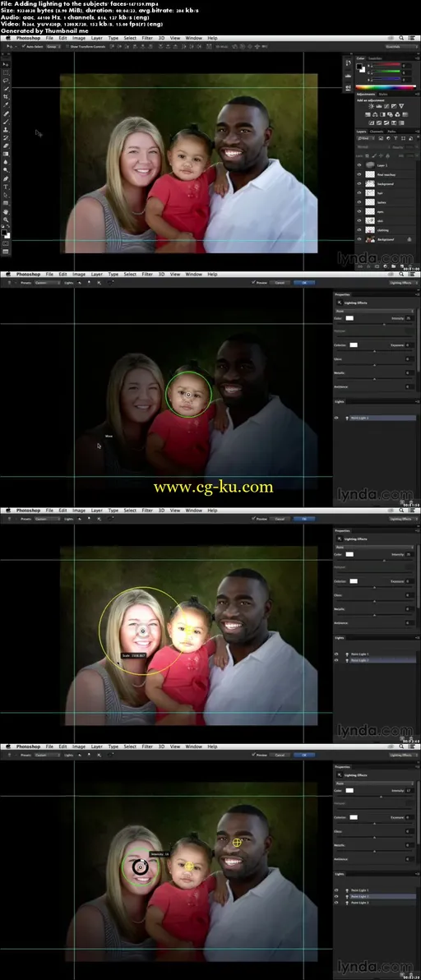Open the Essentials workspace dropdown
421x980 pixels.
(401, 45)
